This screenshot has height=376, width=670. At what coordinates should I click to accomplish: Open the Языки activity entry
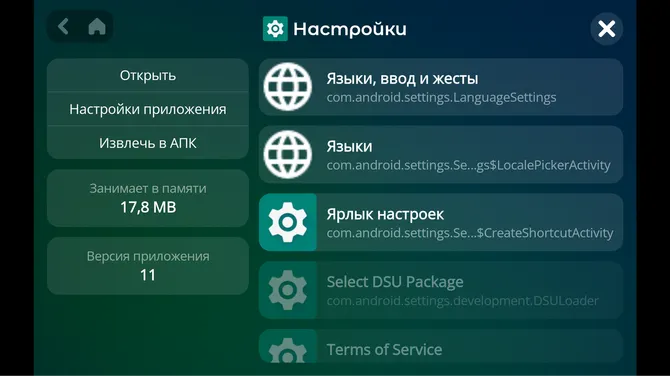pos(441,154)
